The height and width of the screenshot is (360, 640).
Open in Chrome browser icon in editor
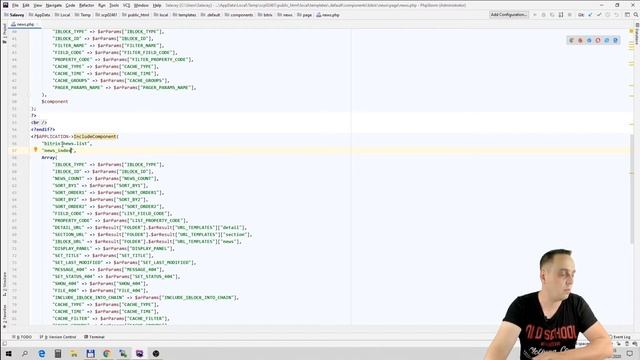[571, 40]
